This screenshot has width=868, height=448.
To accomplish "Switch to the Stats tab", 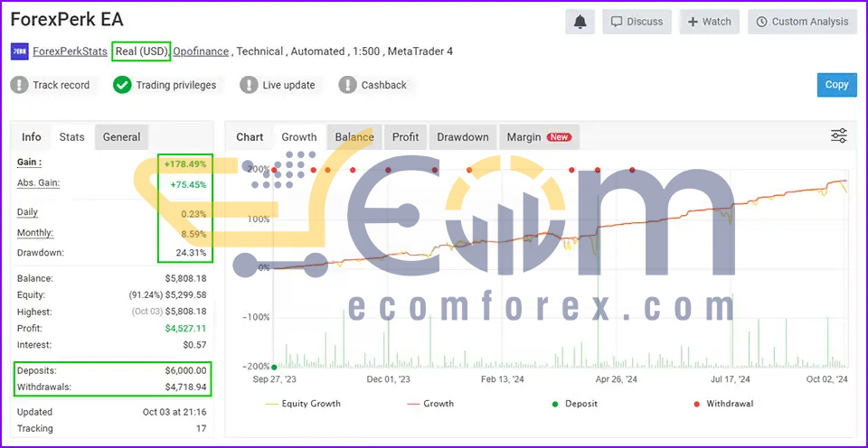I will click(x=72, y=137).
